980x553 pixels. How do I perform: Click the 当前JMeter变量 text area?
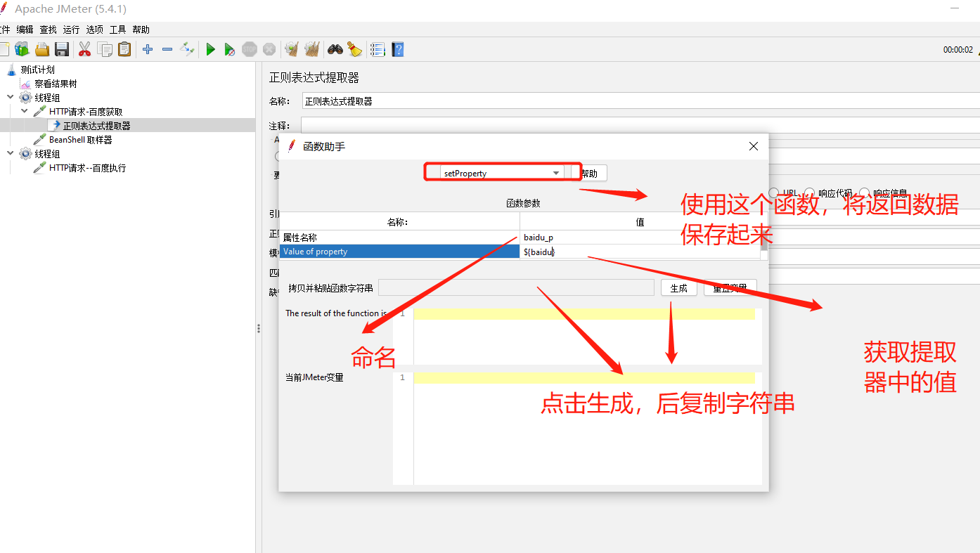click(588, 428)
